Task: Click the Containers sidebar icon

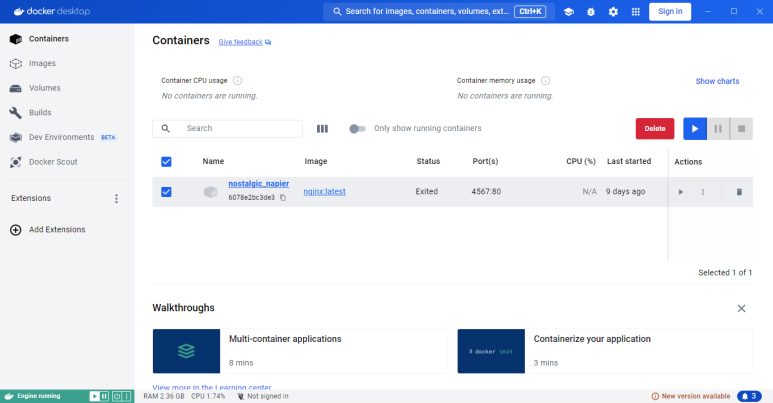Action: pos(16,39)
